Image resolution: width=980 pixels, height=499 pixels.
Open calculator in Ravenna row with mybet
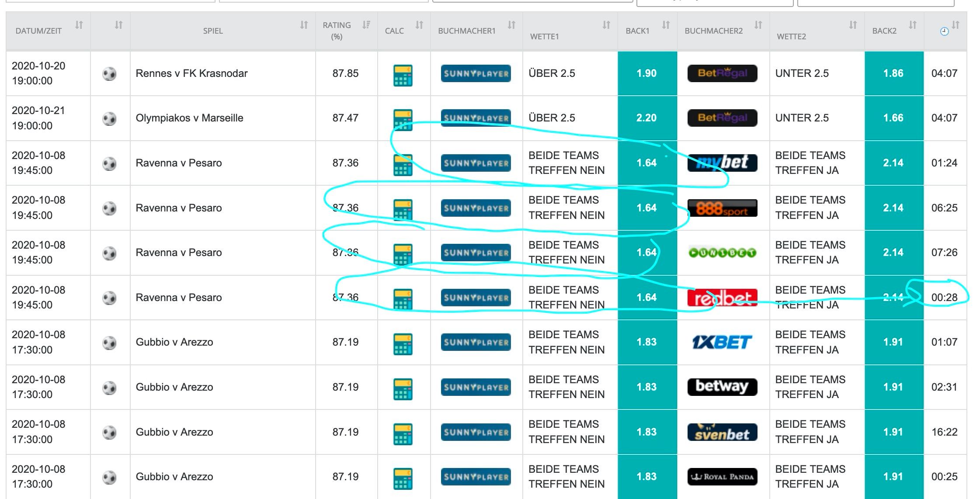point(403,165)
